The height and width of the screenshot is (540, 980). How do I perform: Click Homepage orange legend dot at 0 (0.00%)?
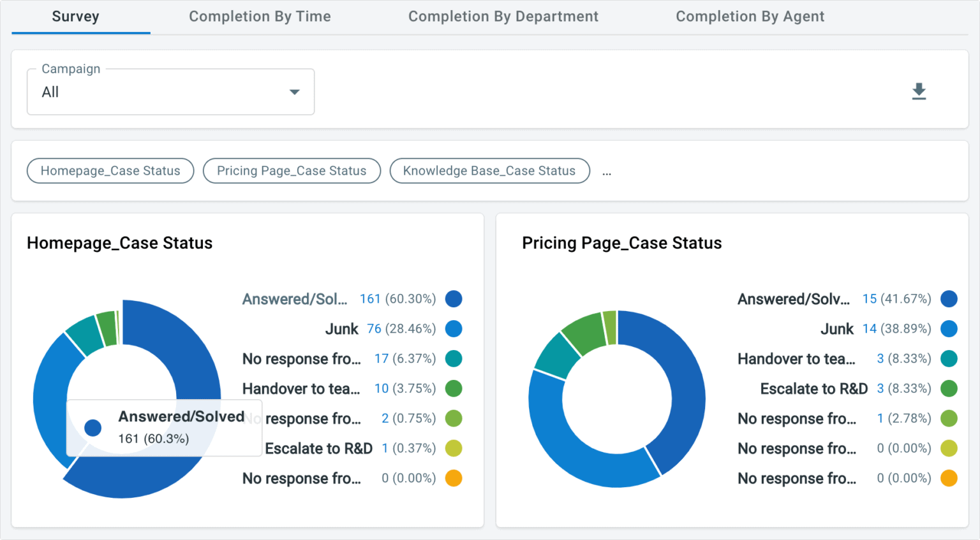click(x=454, y=478)
